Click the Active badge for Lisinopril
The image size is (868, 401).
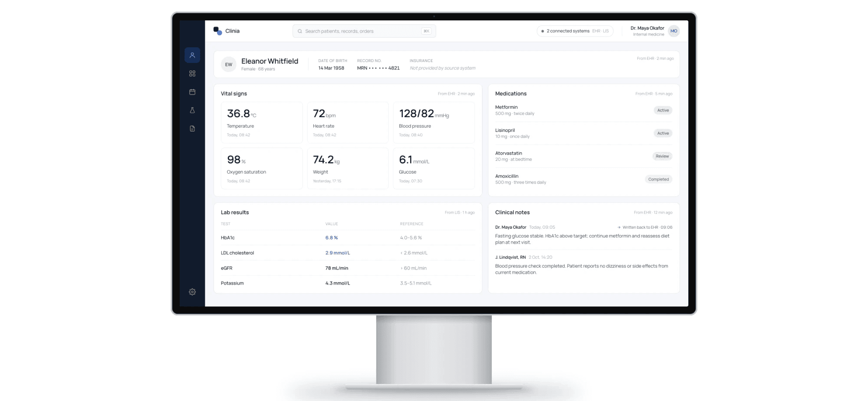[663, 133]
